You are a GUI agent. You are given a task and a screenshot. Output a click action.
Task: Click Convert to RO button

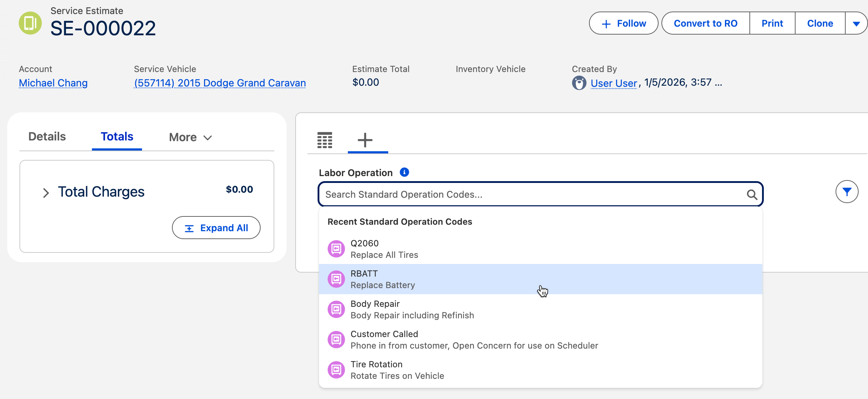[705, 23]
